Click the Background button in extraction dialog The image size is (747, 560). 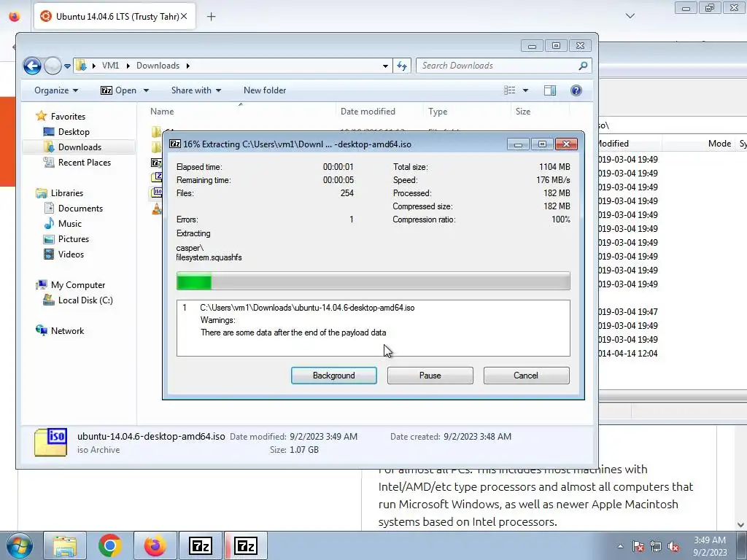[333, 376]
